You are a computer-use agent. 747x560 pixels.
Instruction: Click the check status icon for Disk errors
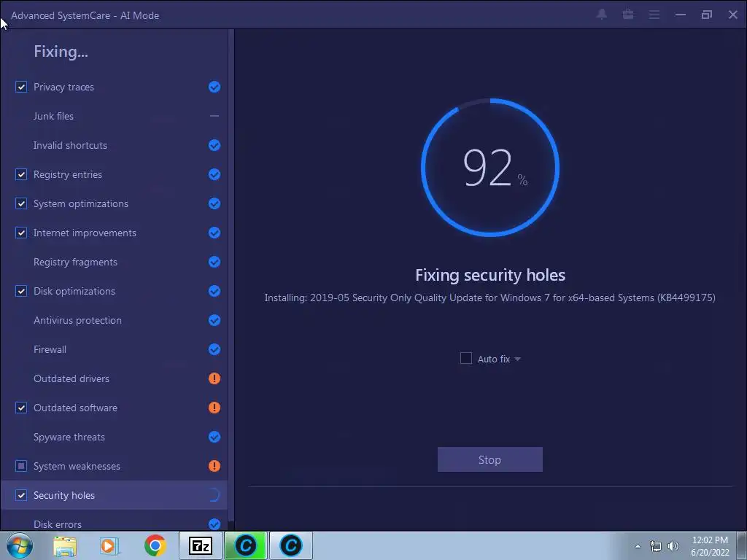pyautogui.click(x=214, y=524)
